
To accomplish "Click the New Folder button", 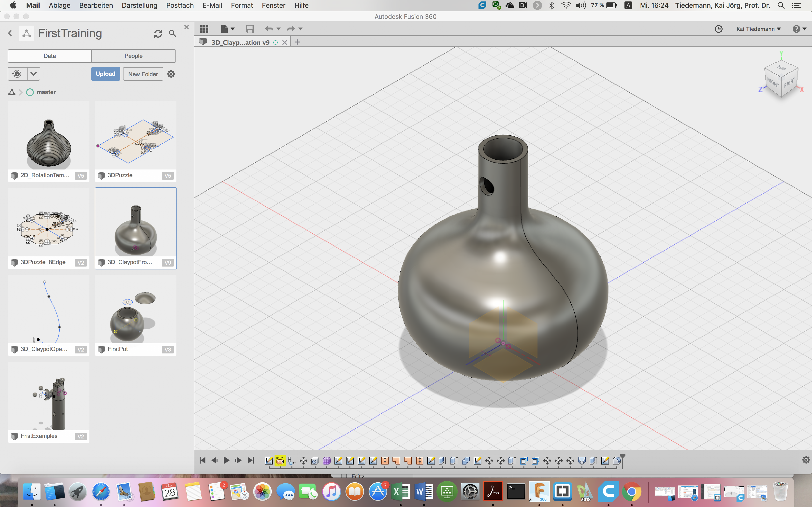I will [143, 74].
